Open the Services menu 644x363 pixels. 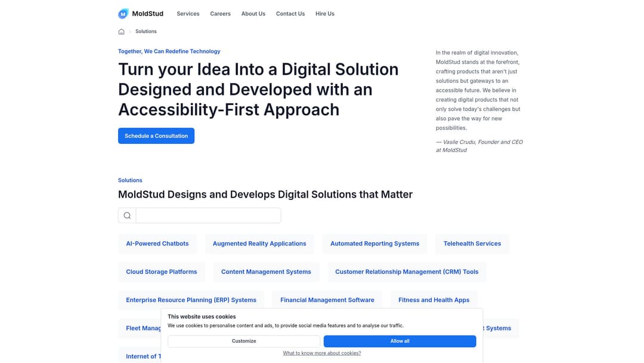pyautogui.click(x=188, y=14)
